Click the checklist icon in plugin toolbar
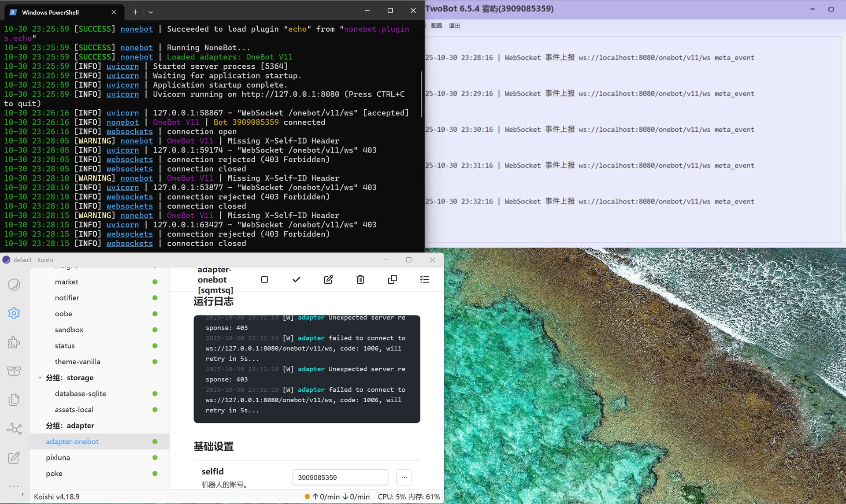The image size is (846, 504). click(x=424, y=279)
